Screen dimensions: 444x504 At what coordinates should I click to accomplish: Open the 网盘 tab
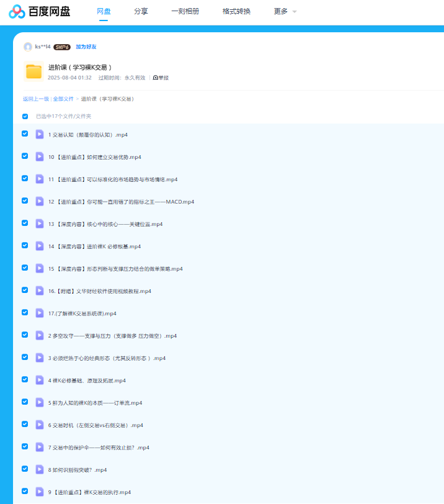104,11
